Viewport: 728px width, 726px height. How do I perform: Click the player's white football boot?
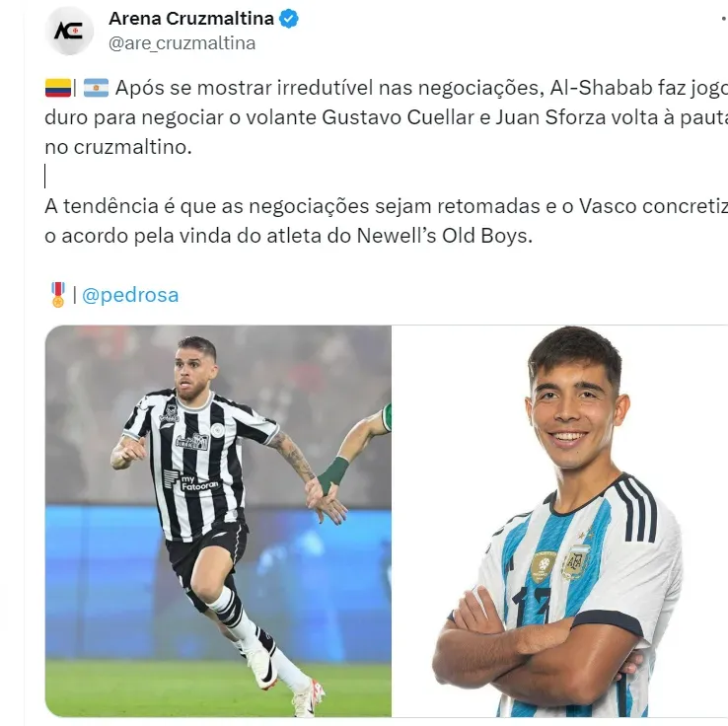click(x=262, y=667)
